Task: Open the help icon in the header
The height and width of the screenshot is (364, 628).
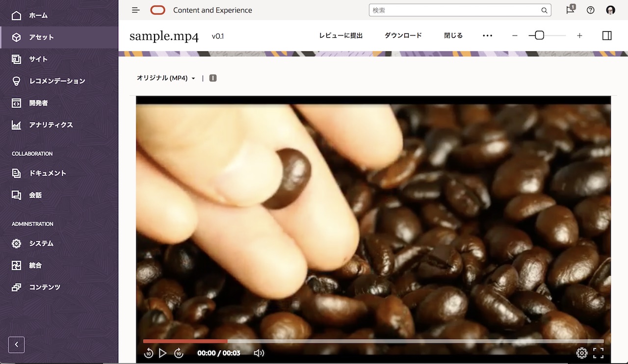Action: point(590,10)
